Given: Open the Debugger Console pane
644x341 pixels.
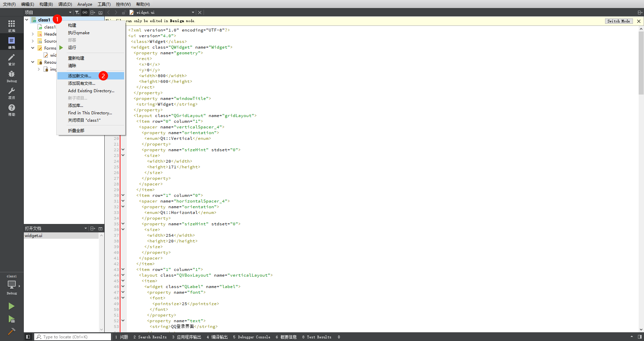Looking at the screenshot, I should pos(252,337).
